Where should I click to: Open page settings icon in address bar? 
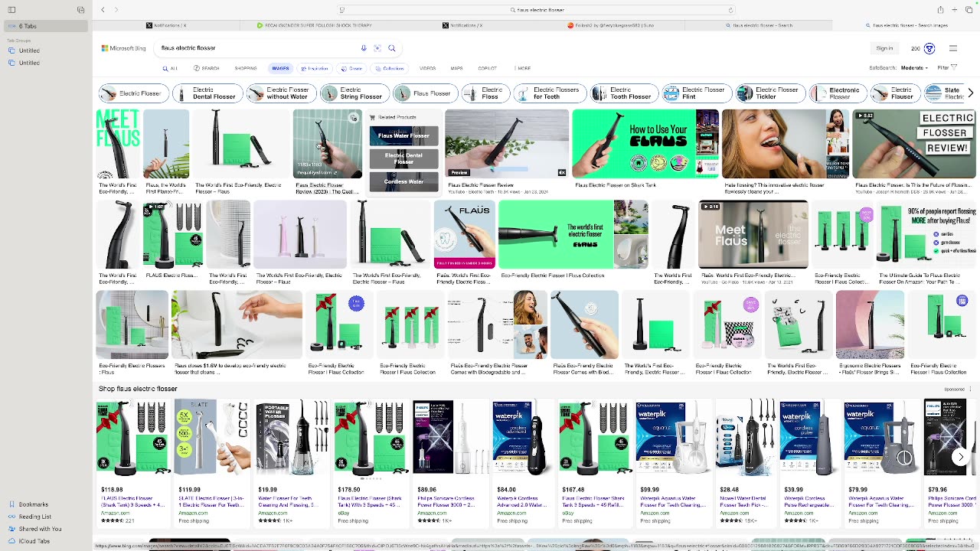[x=341, y=10]
